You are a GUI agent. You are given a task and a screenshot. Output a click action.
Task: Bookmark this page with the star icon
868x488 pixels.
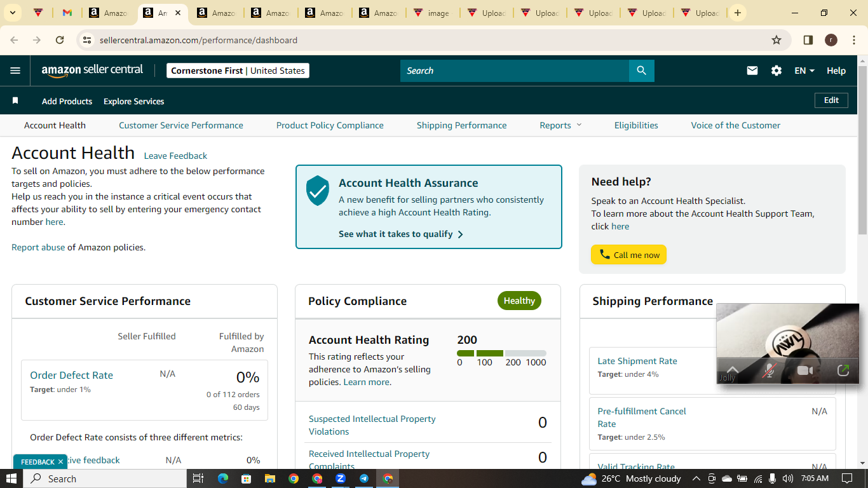click(776, 40)
